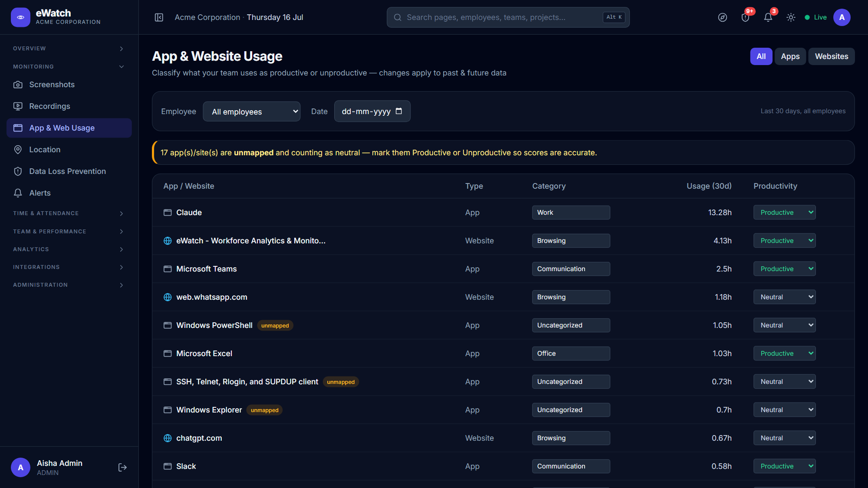Click the eWatch eye logo icon
Screen dimensions: 868x488
coord(20,17)
